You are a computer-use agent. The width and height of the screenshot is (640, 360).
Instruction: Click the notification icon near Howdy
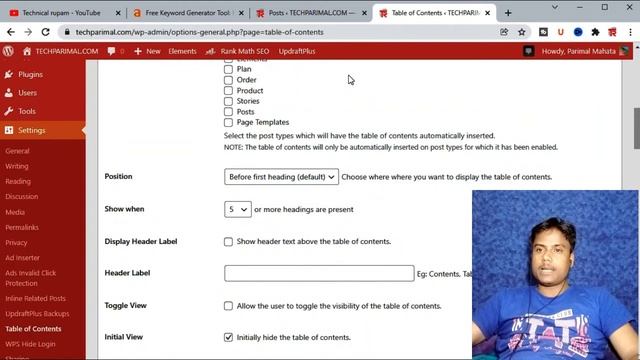click(529, 51)
